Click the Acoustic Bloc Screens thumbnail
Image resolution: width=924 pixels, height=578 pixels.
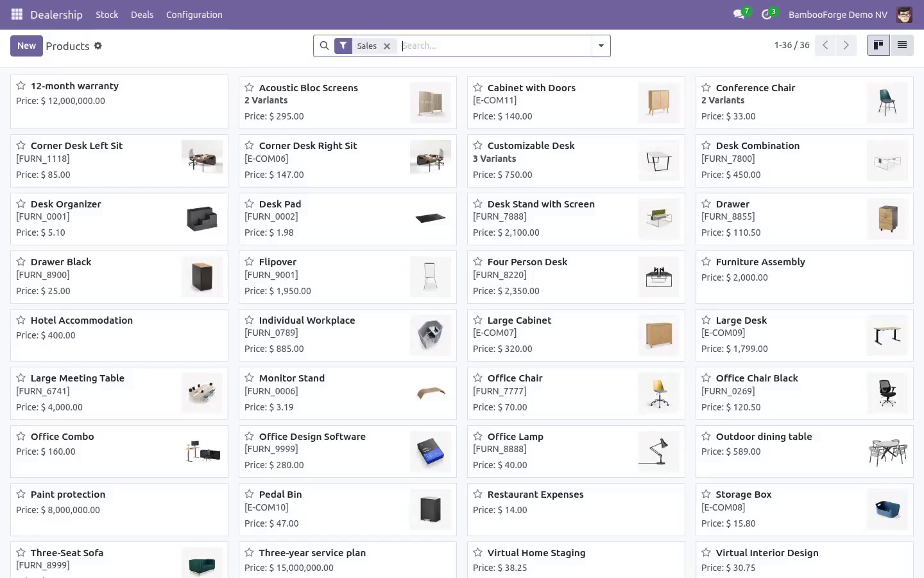[431, 103]
